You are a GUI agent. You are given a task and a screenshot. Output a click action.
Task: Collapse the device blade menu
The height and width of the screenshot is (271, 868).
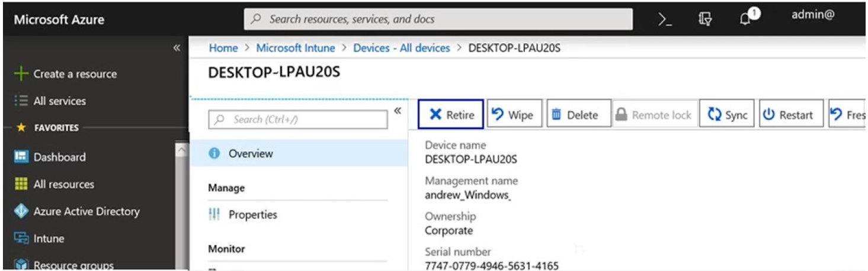[398, 111]
